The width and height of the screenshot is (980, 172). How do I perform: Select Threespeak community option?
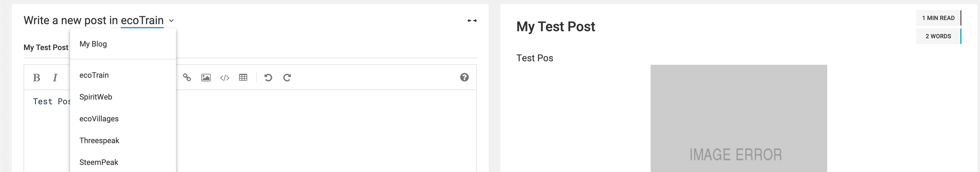99,140
